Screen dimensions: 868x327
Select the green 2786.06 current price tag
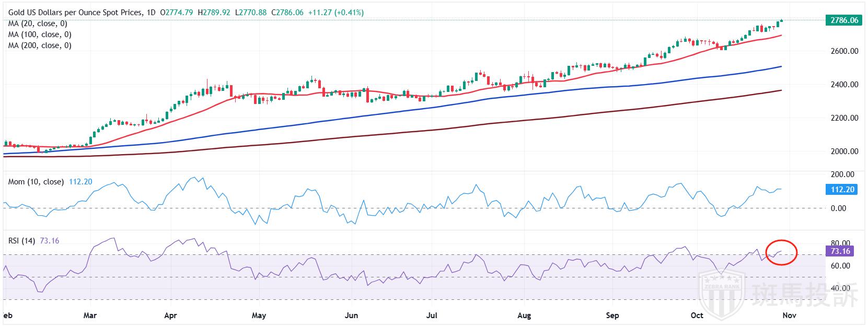pyautogui.click(x=842, y=20)
